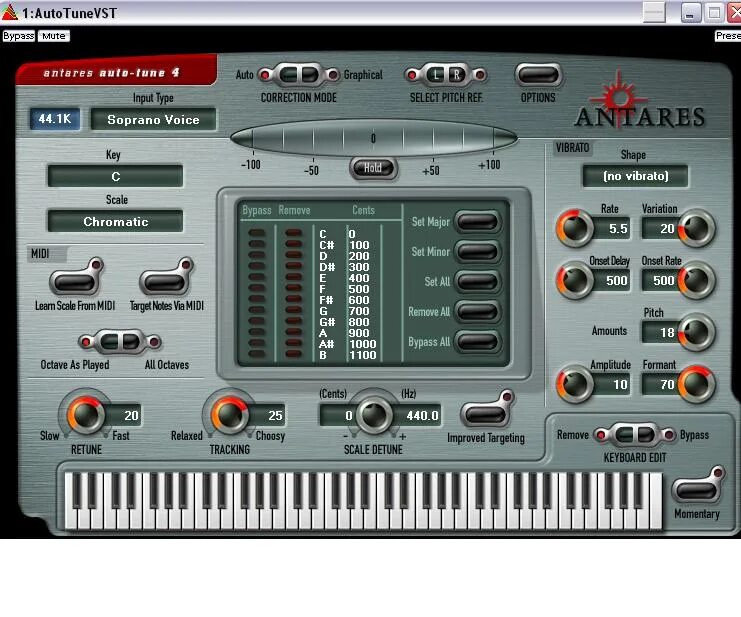The width and height of the screenshot is (741, 617).
Task: Click the Formant amount knob
Action: click(x=697, y=384)
